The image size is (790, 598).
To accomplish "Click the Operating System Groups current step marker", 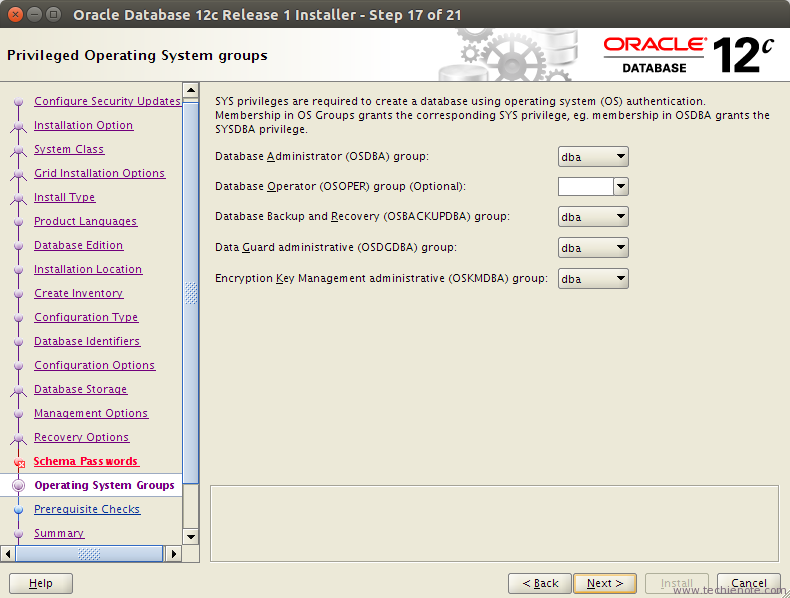I will point(19,485).
